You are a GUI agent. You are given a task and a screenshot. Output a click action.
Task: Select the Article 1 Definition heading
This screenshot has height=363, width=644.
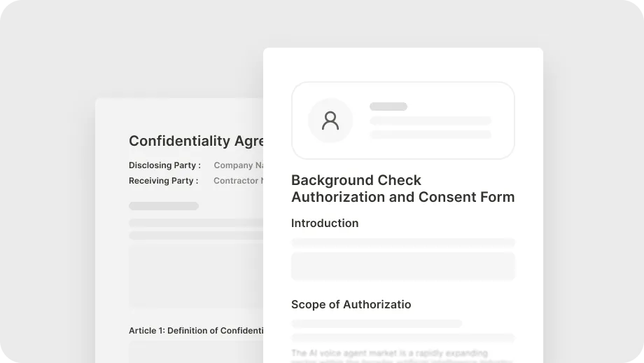click(x=195, y=331)
